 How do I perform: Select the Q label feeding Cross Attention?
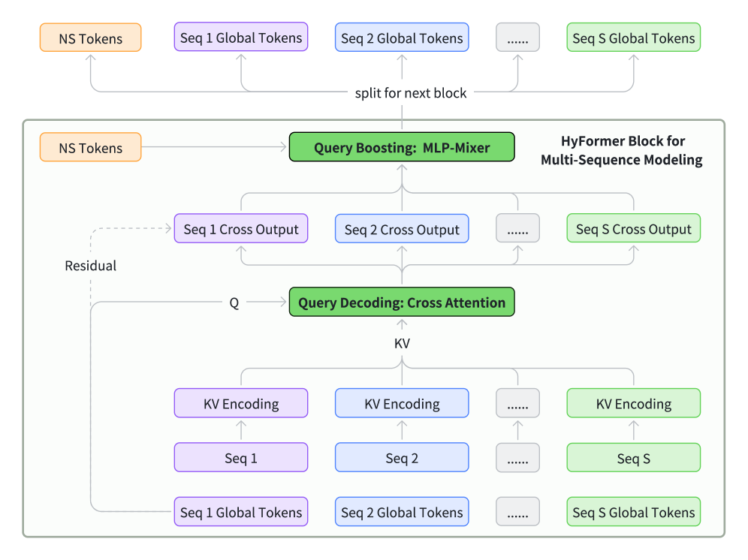click(234, 303)
